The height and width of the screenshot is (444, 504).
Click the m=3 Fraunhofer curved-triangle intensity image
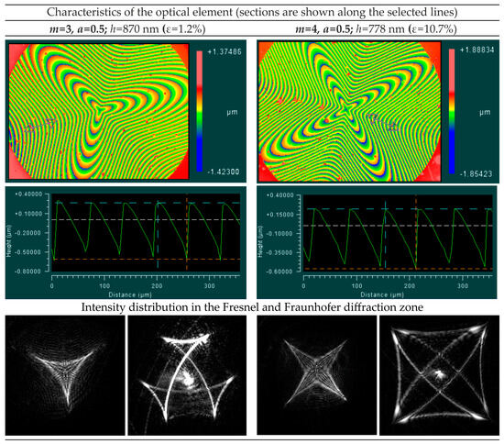(x=187, y=375)
